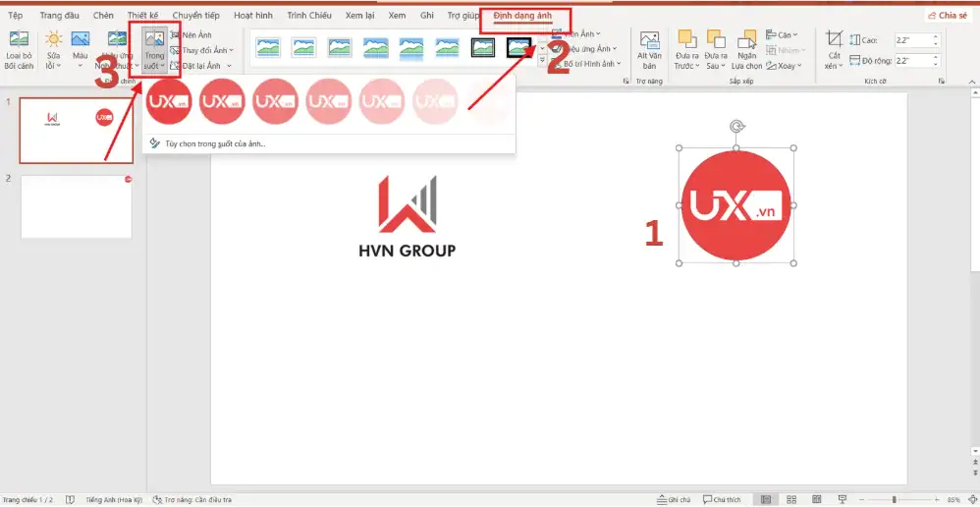This screenshot has height=507, width=980.
Task: Open the Tệp tab
Action: (15, 15)
